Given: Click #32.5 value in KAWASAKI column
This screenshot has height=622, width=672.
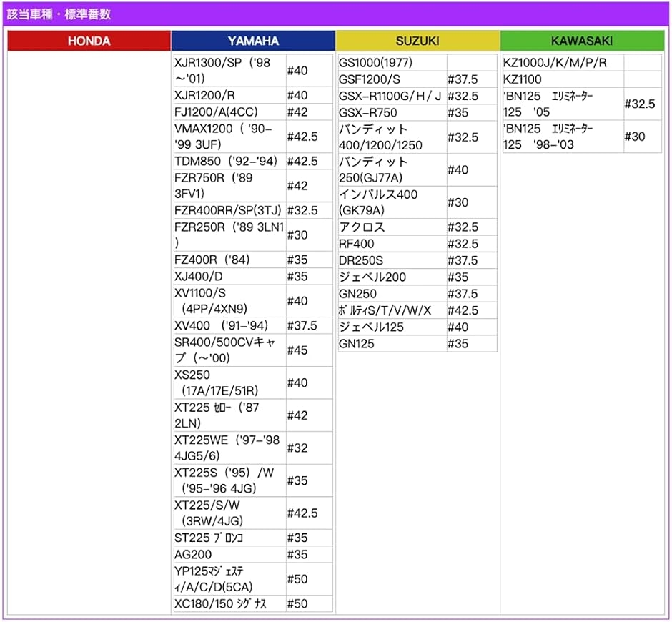Looking at the screenshot, I should pyautogui.click(x=640, y=104).
